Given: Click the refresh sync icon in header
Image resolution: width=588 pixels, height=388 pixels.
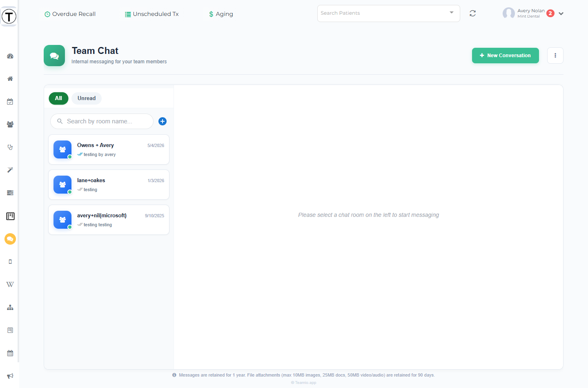Looking at the screenshot, I should coord(472,13).
